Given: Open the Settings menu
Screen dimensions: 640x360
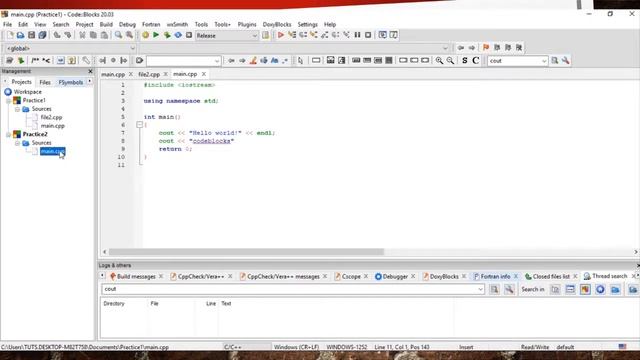Looking at the screenshot, I should click(x=307, y=24).
